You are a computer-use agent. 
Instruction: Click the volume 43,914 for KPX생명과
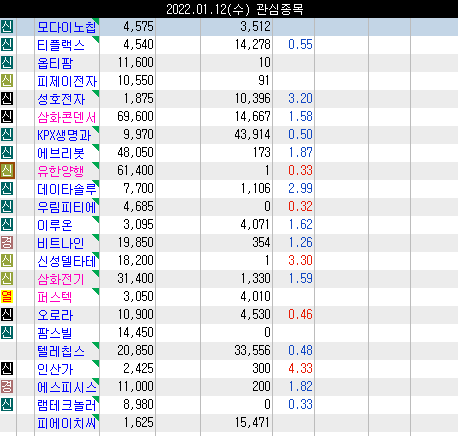252,134
